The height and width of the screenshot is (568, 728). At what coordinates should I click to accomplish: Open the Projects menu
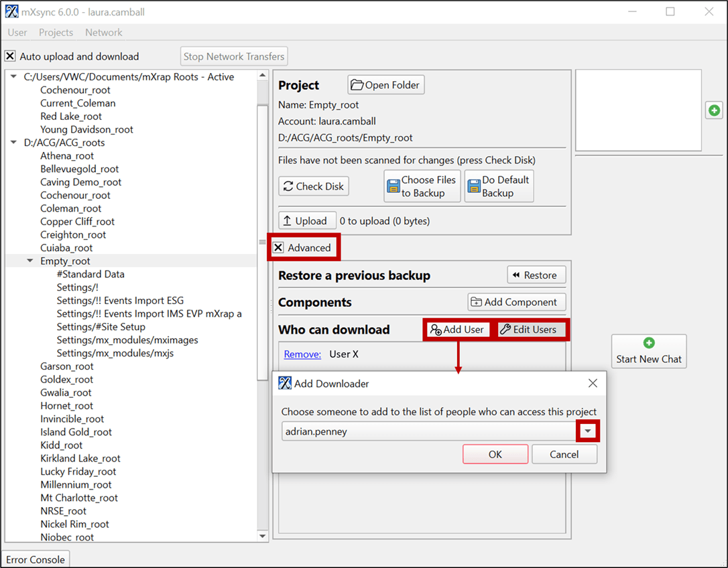point(56,32)
